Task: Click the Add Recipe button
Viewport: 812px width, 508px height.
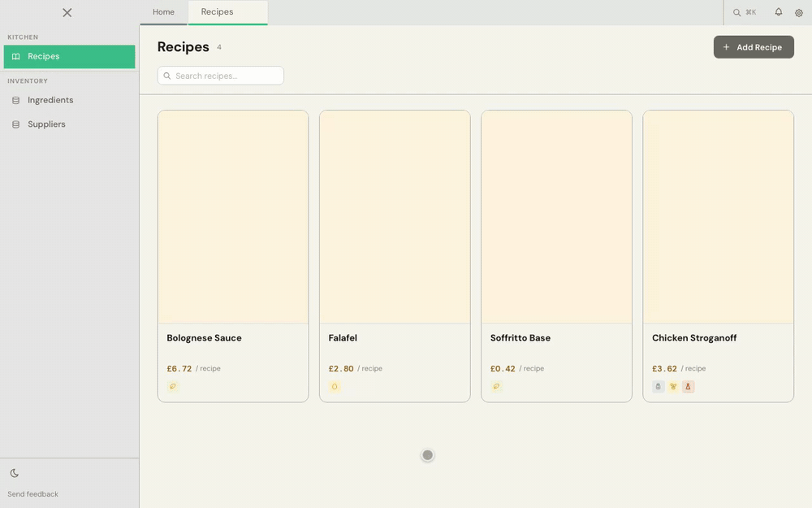Action: (x=754, y=47)
